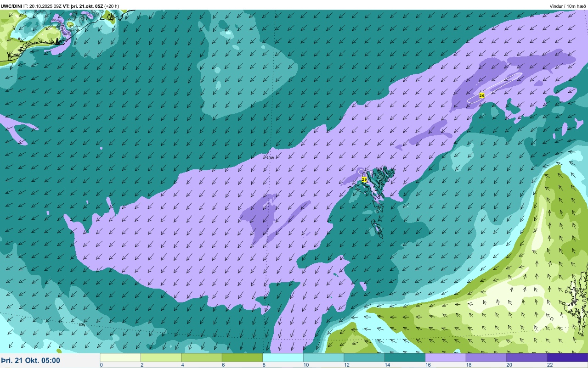Click the "(+20 h)" forecast offset text
This screenshot has width=588, height=368.
click(112, 6)
